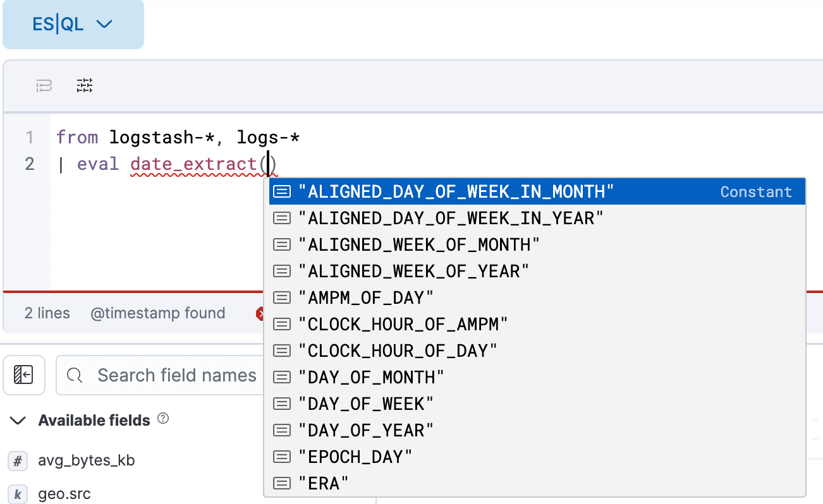Open the query settings icon in the editor toolbar
The width and height of the screenshot is (823, 504).
(x=84, y=85)
